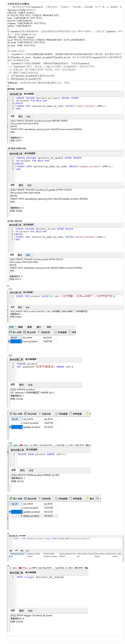
Task: Open 筛选向导 above the three-row operate grid
Action: (44, 499)
